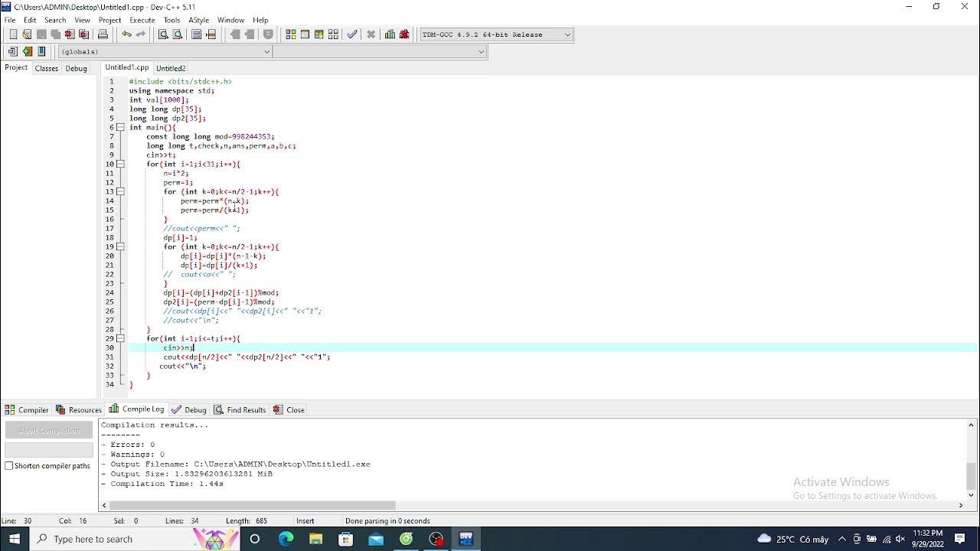Click the Run toolbar icon
Viewport: 980px width, 551px height.
305,34
